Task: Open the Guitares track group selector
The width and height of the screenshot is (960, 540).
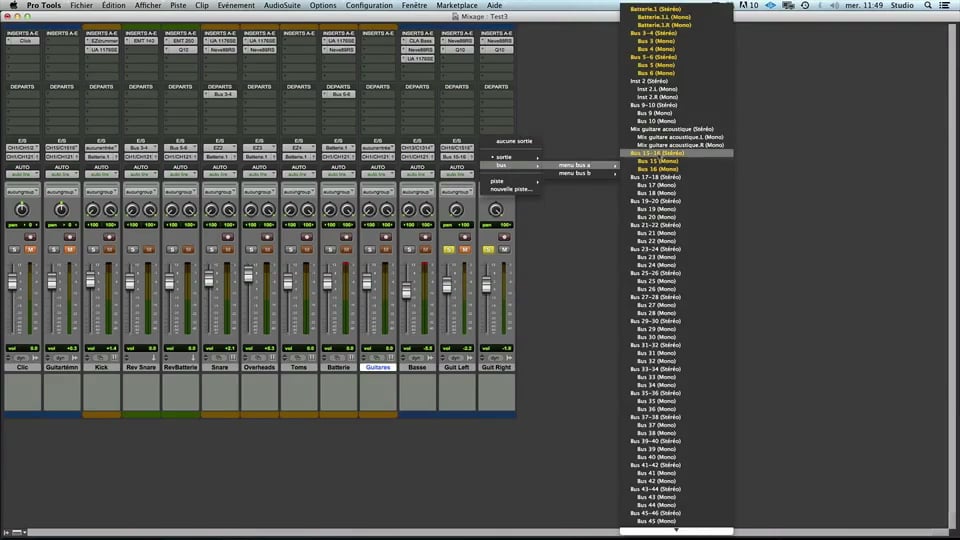Action: tap(378, 192)
